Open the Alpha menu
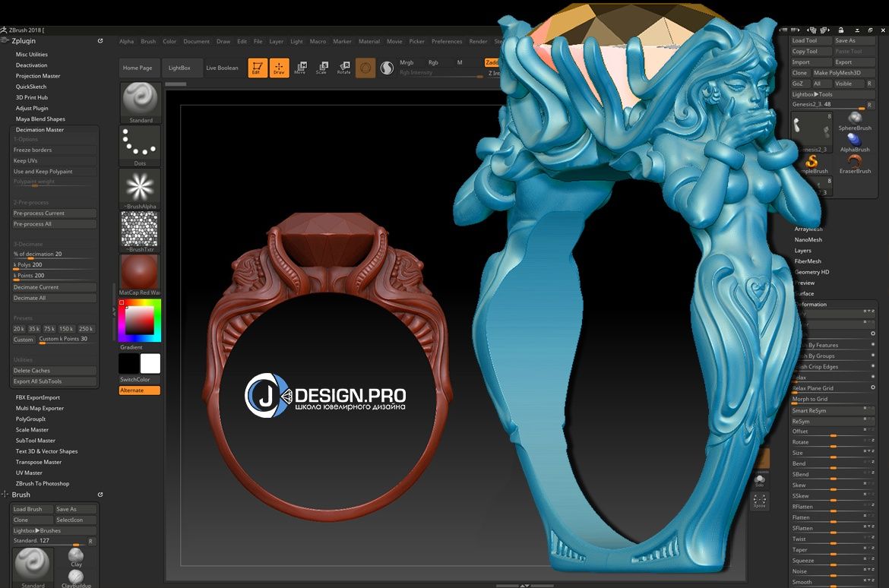The width and height of the screenshot is (889, 588). (x=126, y=41)
